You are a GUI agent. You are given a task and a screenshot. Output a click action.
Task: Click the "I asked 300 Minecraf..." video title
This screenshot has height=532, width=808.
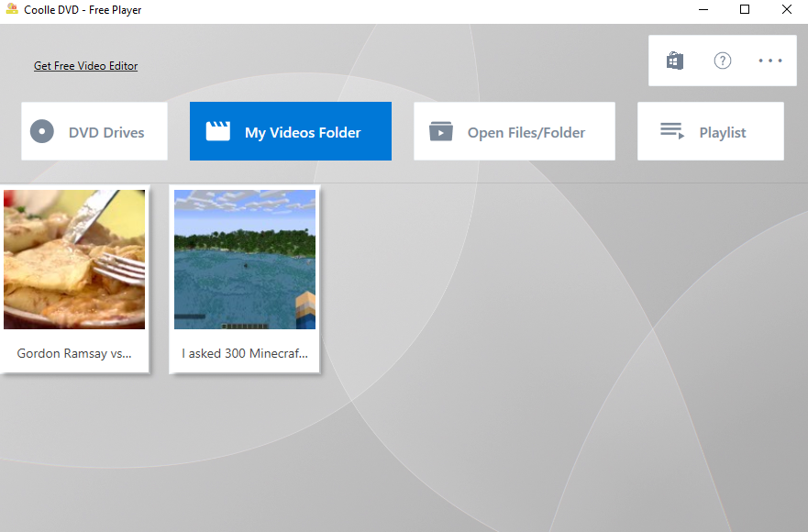pos(245,353)
